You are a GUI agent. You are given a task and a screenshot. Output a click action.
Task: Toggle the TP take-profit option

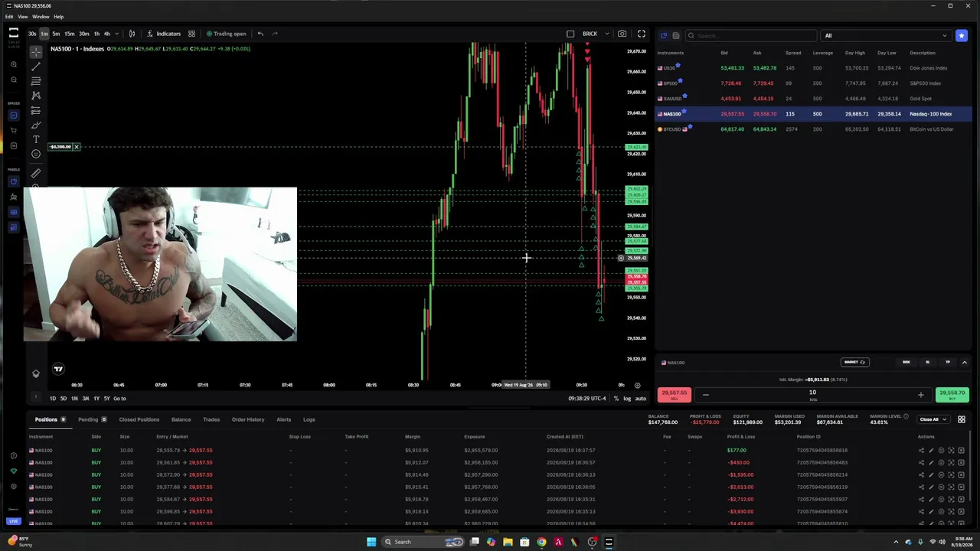(948, 362)
